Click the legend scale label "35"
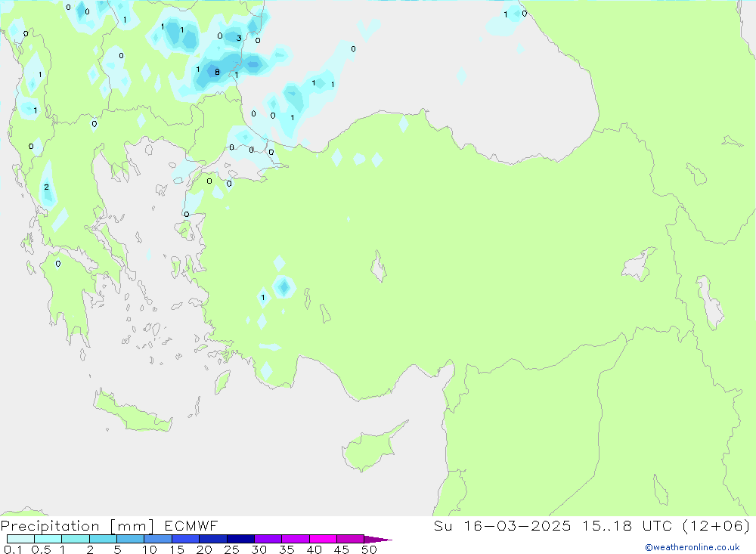The height and width of the screenshot is (554, 756). pos(287,549)
